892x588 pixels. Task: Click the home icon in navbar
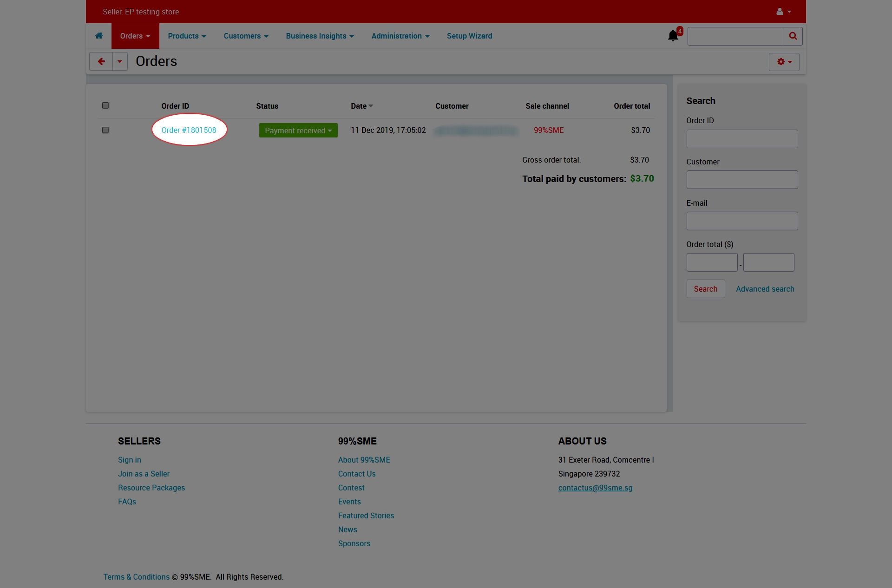(98, 36)
